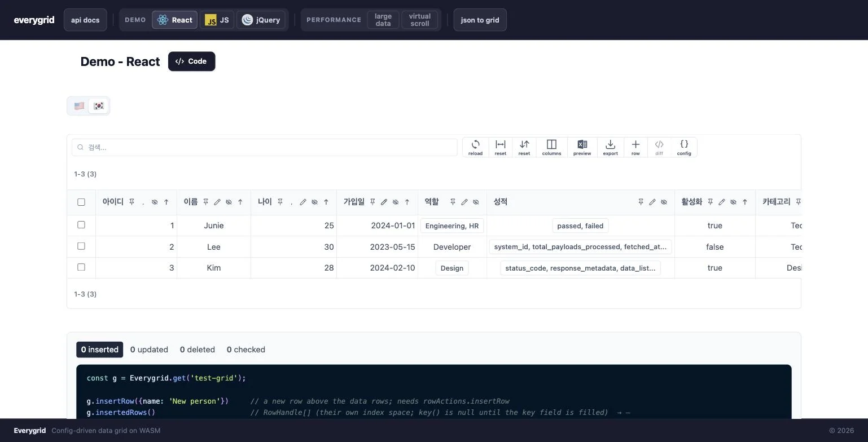Pin the 아이디 column
Image resolution: width=868 pixels, height=442 pixels.
point(131,202)
